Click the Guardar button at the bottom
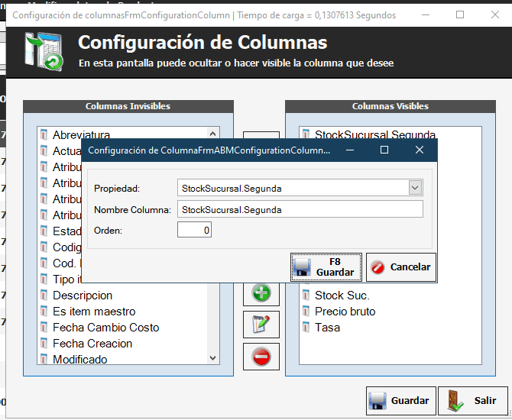 click(400, 400)
